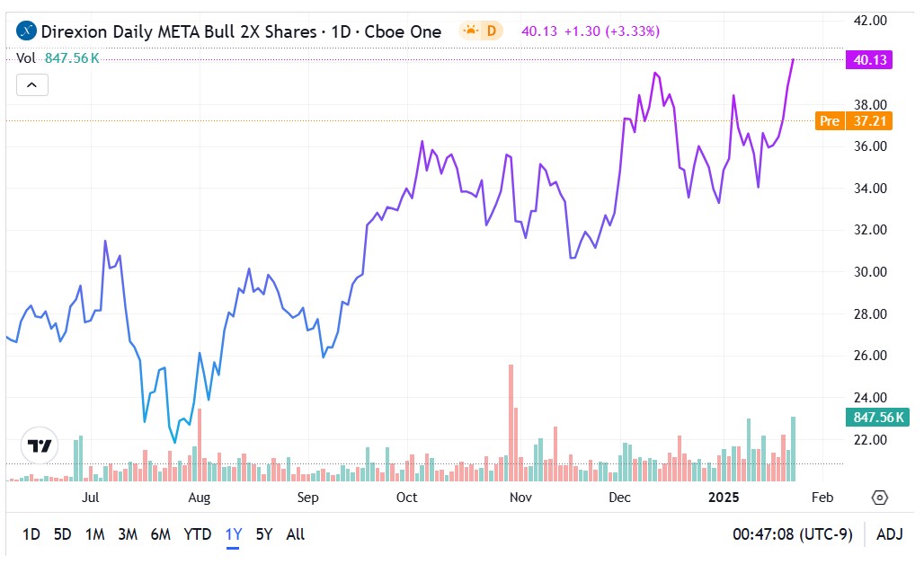Image resolution: width=924 pixels, height=564 pixels.
Task: Open chart settings hexagon icon
Action: pos(880,498)
